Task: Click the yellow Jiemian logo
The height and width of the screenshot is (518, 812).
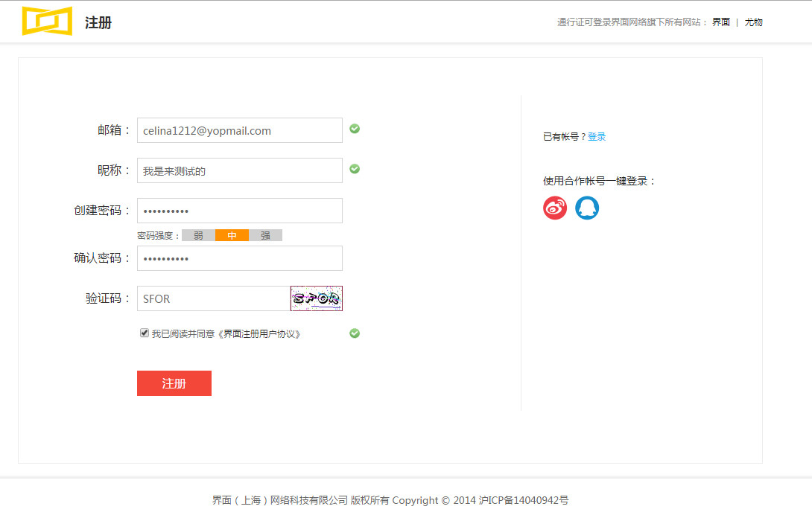Action: pos(47,21)
